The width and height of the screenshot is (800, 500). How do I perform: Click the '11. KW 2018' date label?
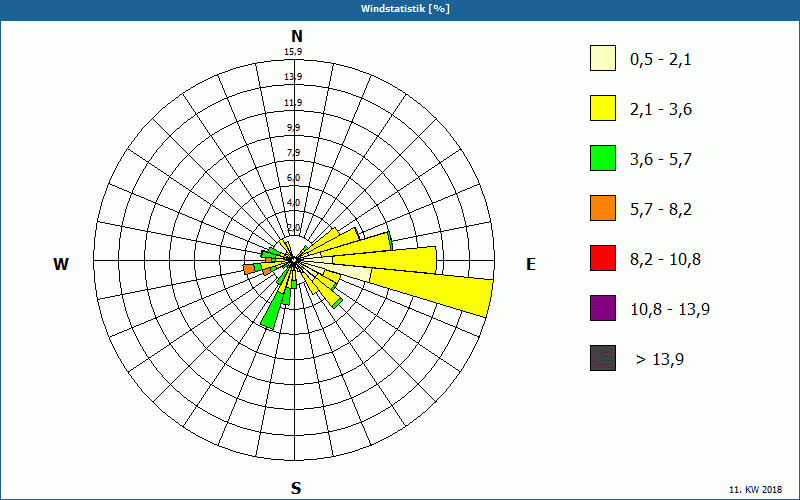(x=755, y=489)
